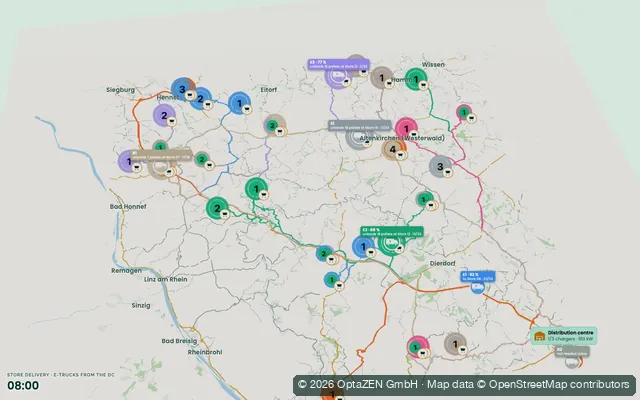This screenshot has height=400, width=640.
Task: Click the Remagen town label
Action: coord(127,271)
